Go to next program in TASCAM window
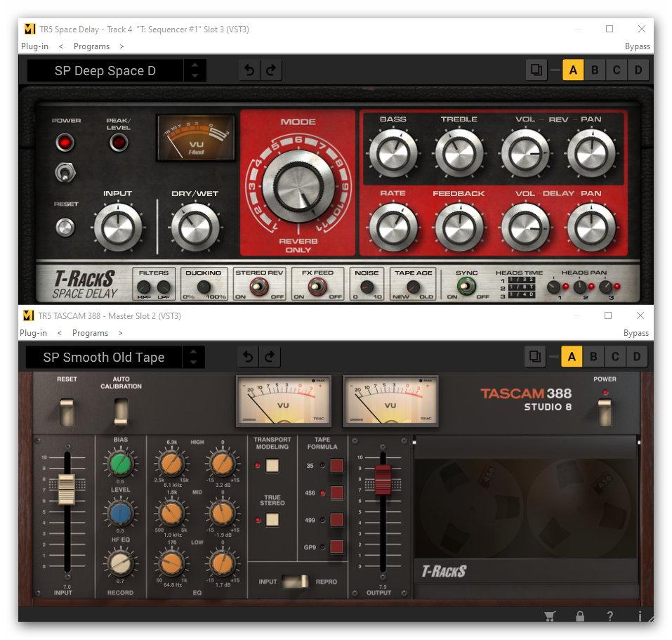 coord(121,333)
